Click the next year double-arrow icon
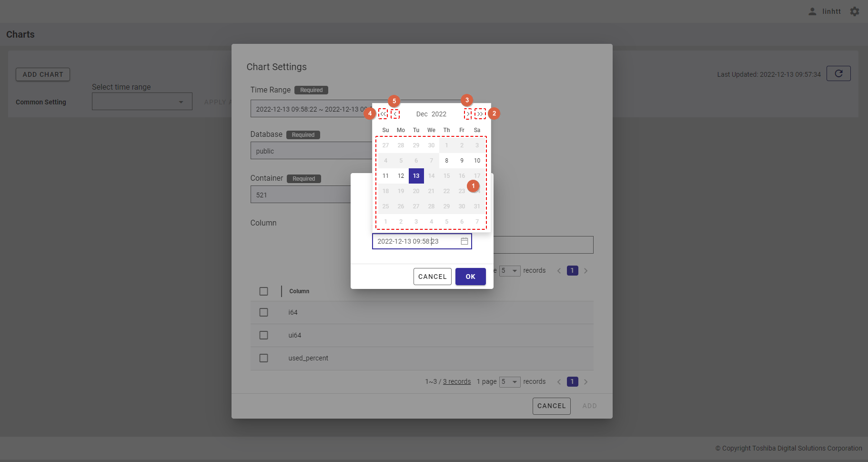 [x=480, y=114]
